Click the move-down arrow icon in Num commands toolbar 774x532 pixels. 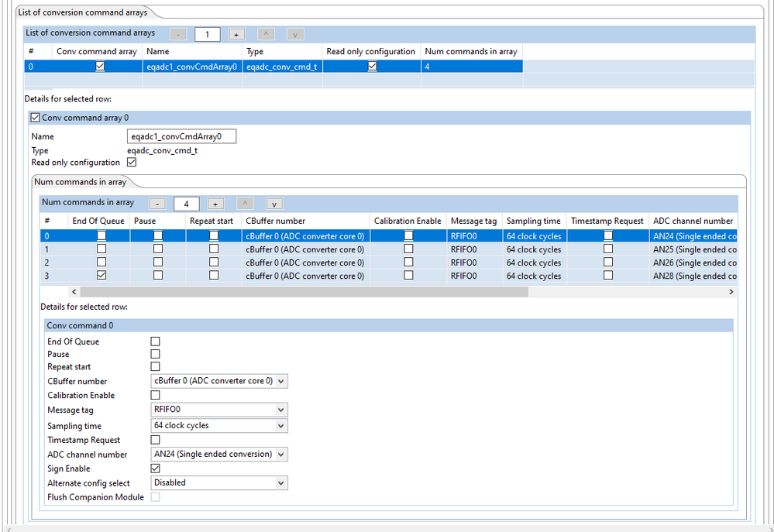[x=273, y=203]
